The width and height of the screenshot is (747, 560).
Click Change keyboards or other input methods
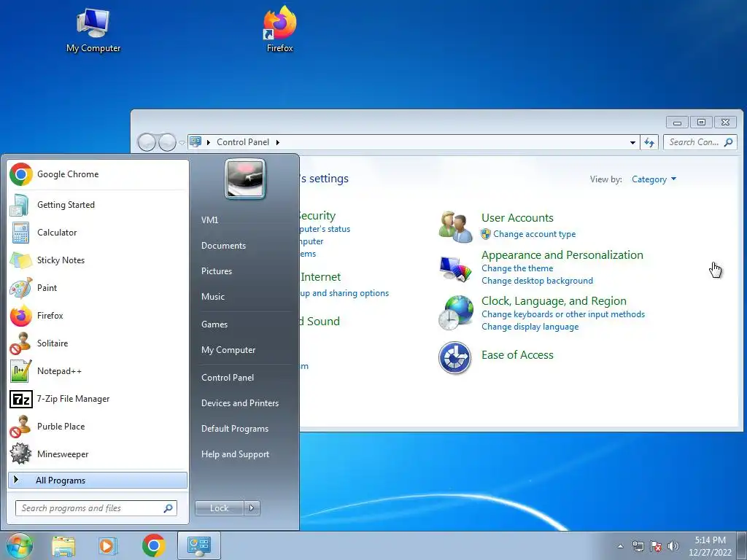pyautogui.click(x=563, y=314)
